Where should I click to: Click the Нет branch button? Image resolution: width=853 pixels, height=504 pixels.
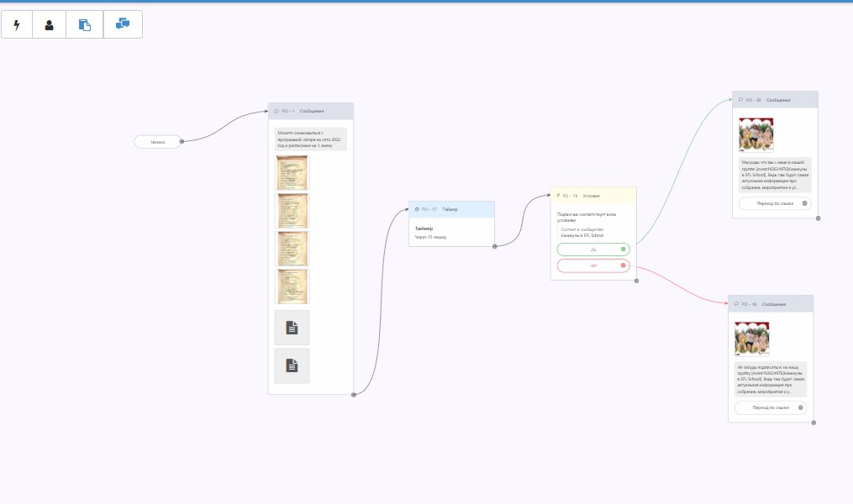click(593, 266)
